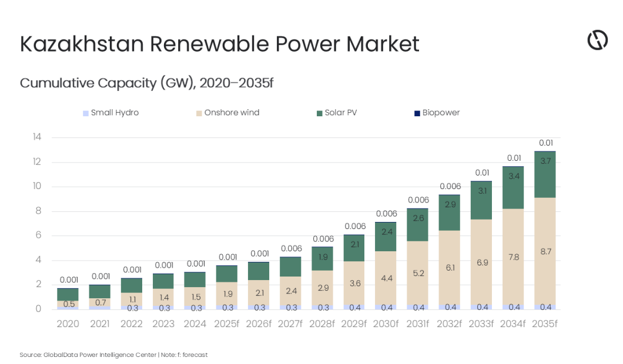Click the GlobalData logo icon
623x364 pixels.
(x=597, y=39)
